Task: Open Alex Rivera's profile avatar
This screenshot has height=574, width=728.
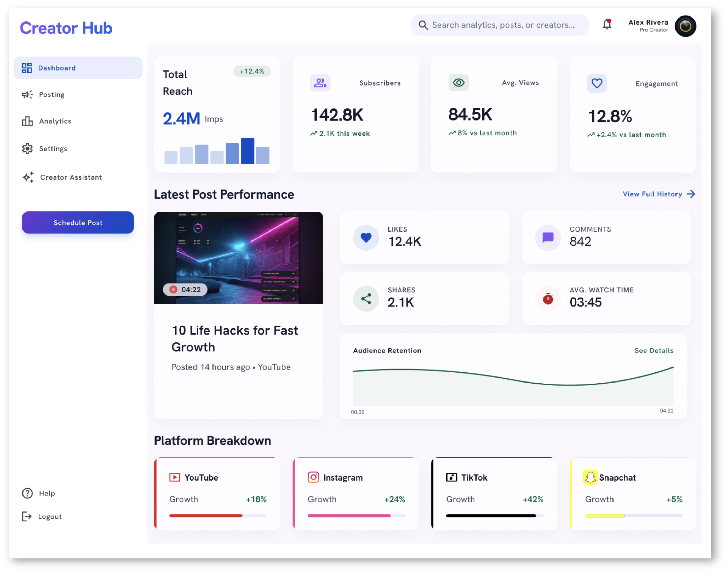Action: pos(686,26)
